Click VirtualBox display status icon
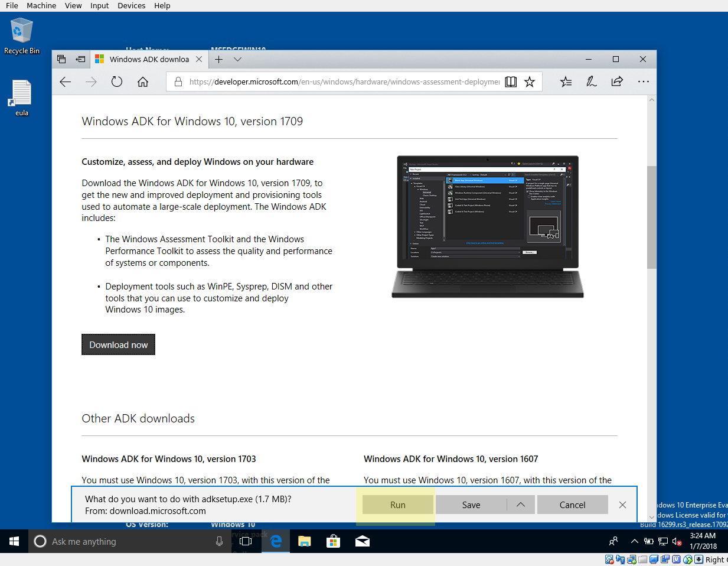This screenshot has width=728, height=566. (654, 560)
